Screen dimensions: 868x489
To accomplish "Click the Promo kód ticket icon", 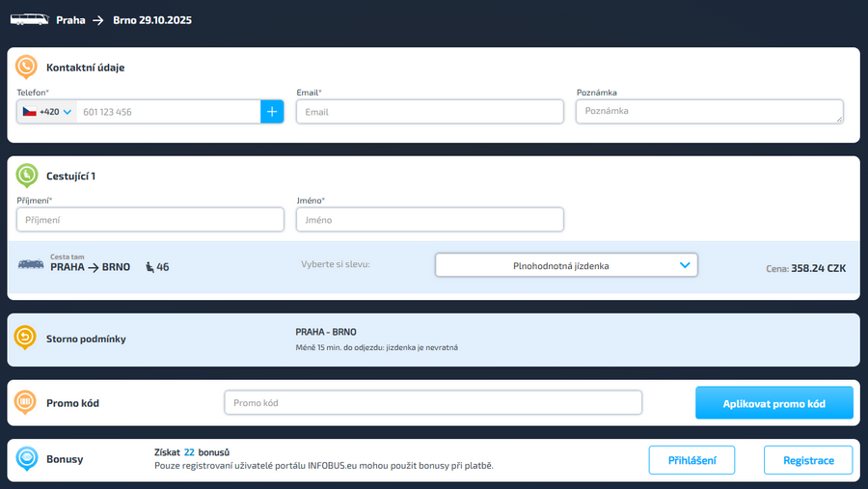I will pyautogui.click(x=26, y=402).
